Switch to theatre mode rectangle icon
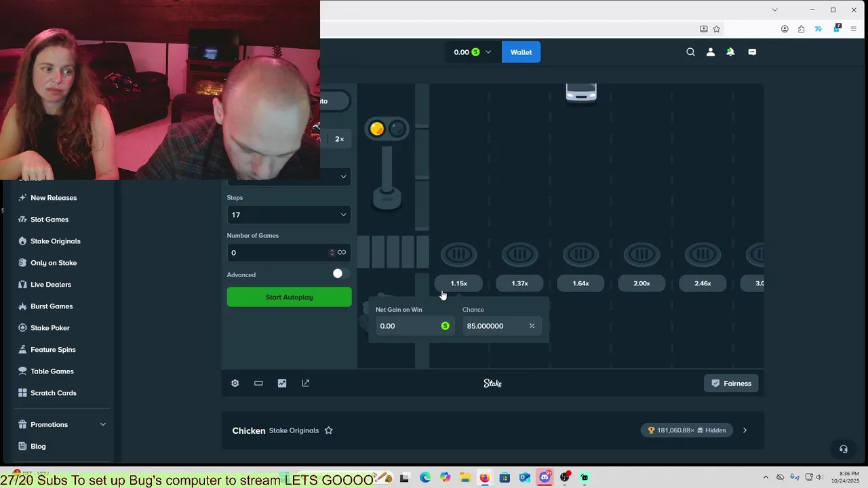Viewport: 868px width, 488px height. tap(258, 383)
